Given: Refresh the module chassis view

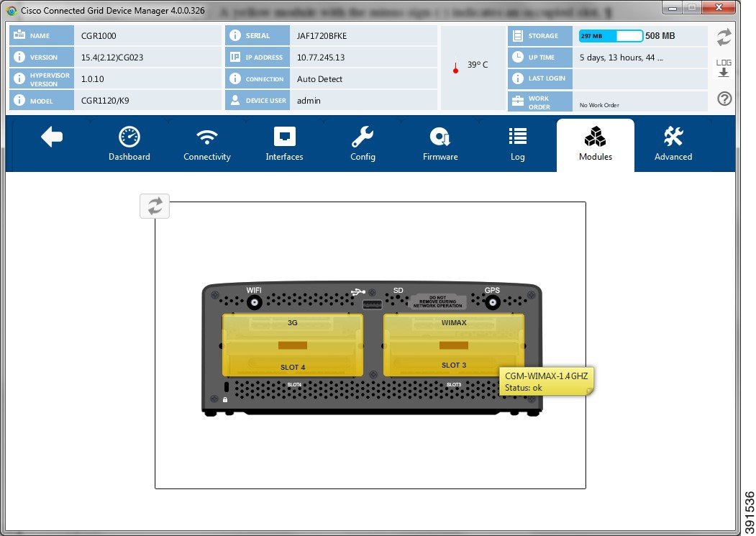Looking at the screenshot, I should [x=155, y=206].
